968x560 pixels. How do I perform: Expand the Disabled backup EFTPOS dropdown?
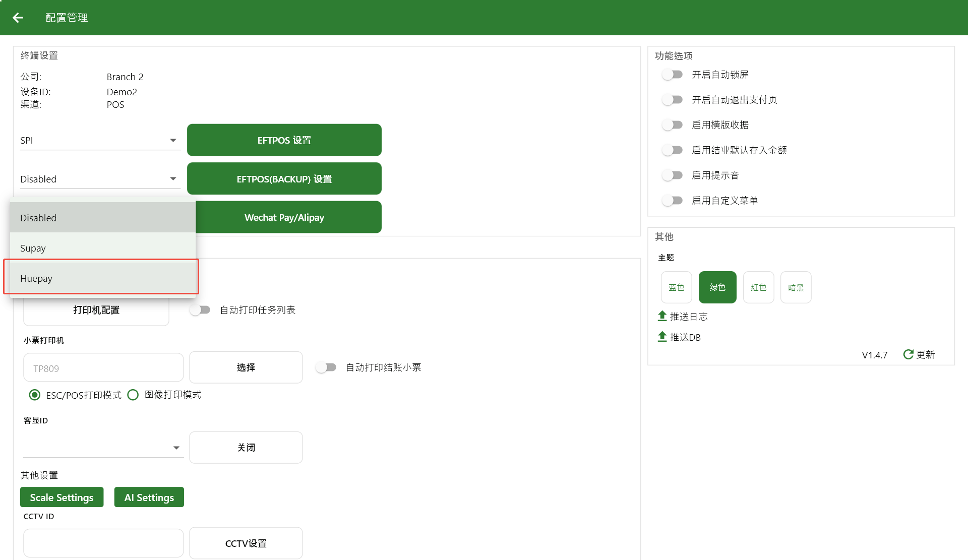[100, 179]
